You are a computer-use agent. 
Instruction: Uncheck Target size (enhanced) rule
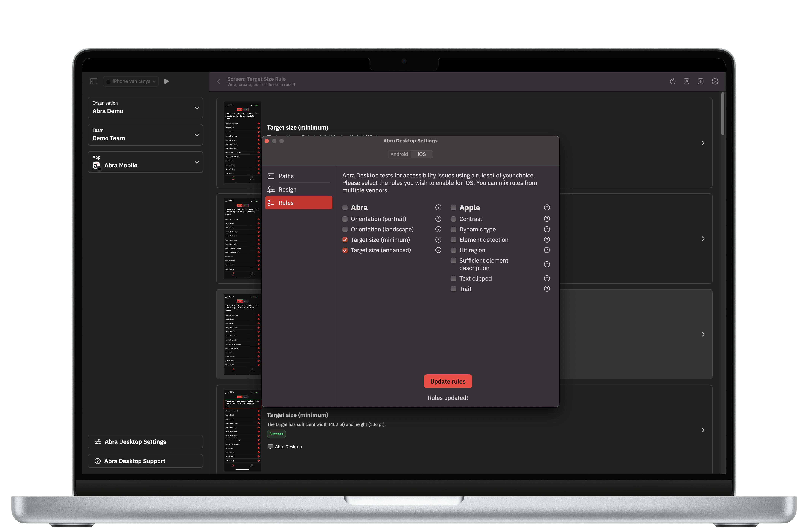(x=345, y=250)
